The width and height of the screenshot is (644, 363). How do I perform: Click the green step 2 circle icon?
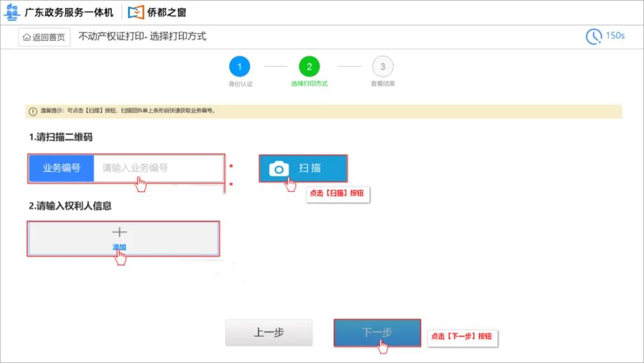tap(309, 66)
